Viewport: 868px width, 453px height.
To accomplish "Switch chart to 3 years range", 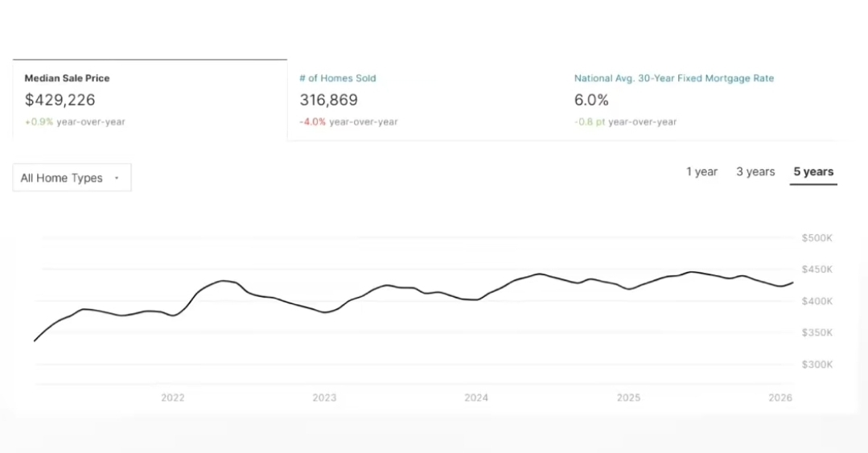I will tap(755, 171).
